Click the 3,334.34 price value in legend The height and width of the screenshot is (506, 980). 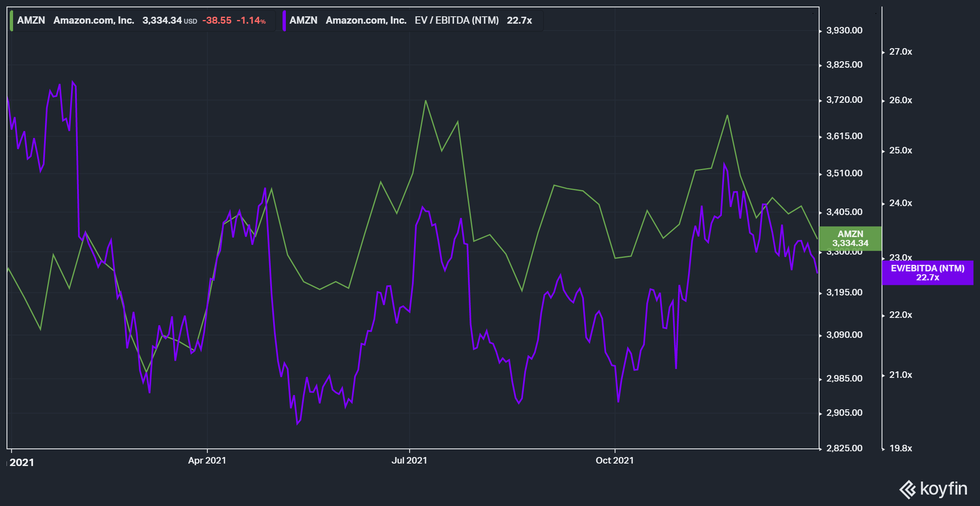click(162, 20)
